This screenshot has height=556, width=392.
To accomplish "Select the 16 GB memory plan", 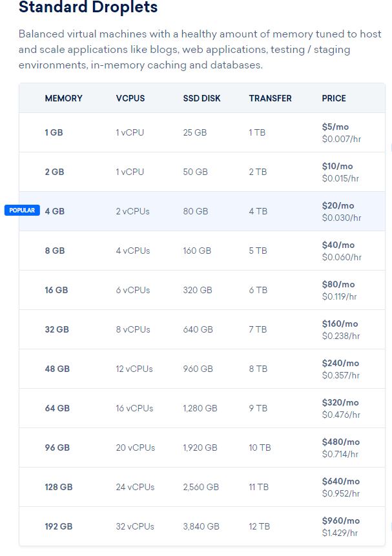I will point(56,290).
